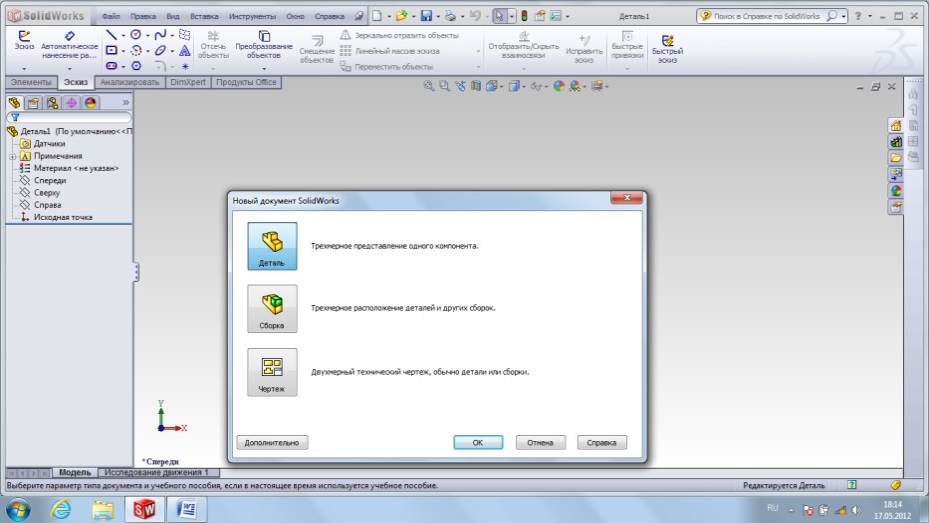Select the Polygon sketch tool
The width and height of the screenshot is (929, 523).
pos(136,66)
